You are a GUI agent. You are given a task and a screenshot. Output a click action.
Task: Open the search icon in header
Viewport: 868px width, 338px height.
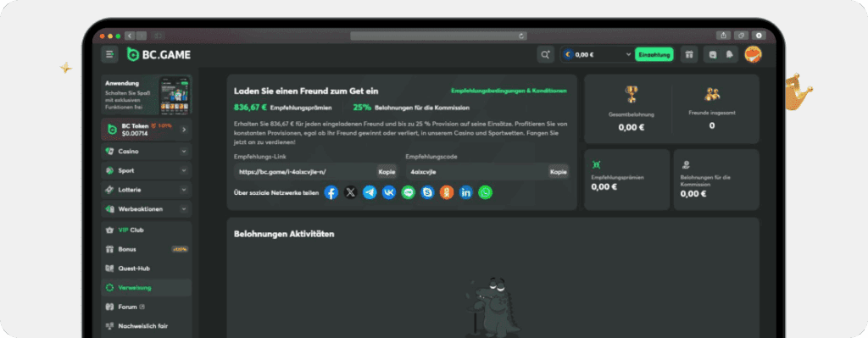[x=545, y=54]
